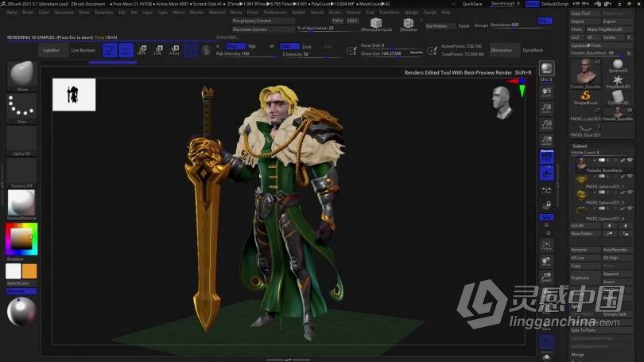The image size is (644, 362).
Task: Click the Rename subtool button
Action: click(x=585, y=249)
